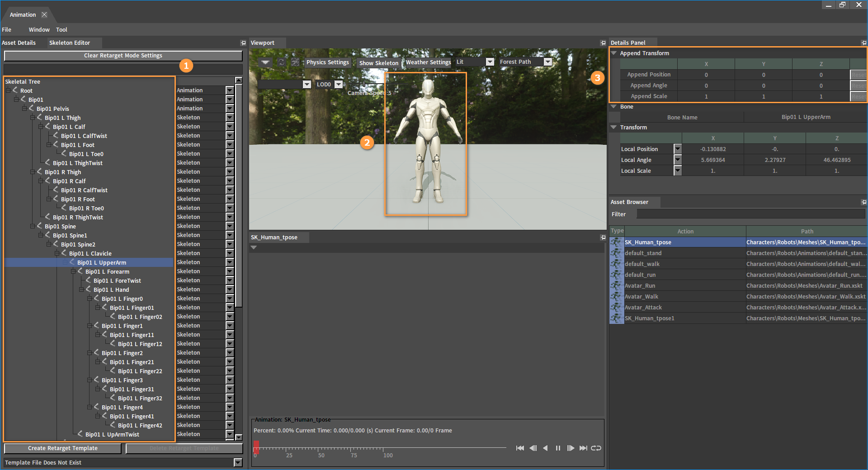Click the viewport refresh icon
The width and height of the screenshot is (868, 470).
[282, 62]
